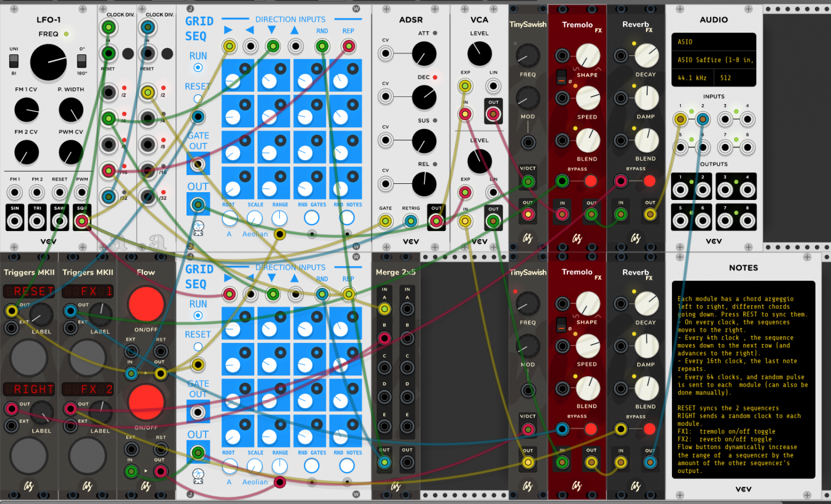Click the large FX 2 trigger button
The width and height of the screenshot is (831, 504).
tap(88, 456)
